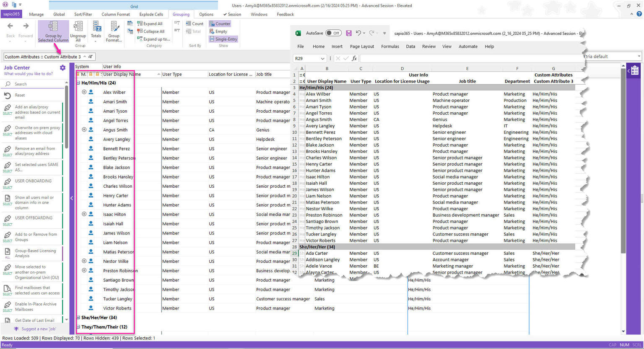Toggle the Empty show option

point(218,31)
